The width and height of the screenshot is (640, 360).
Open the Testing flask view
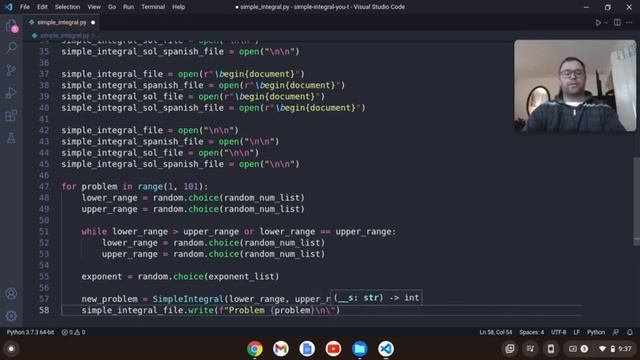[x=11, y=138]
